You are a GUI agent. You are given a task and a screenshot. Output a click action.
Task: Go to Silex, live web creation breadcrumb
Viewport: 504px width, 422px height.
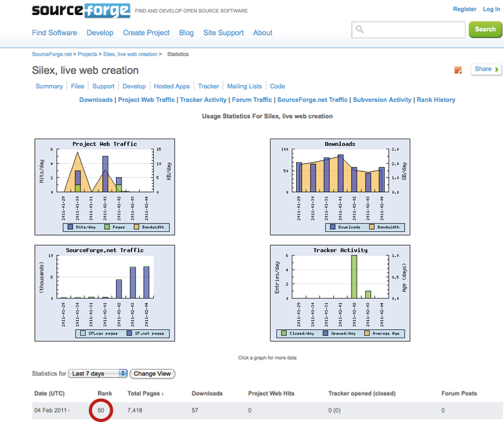pyautogui.click(x=130, y=54)
